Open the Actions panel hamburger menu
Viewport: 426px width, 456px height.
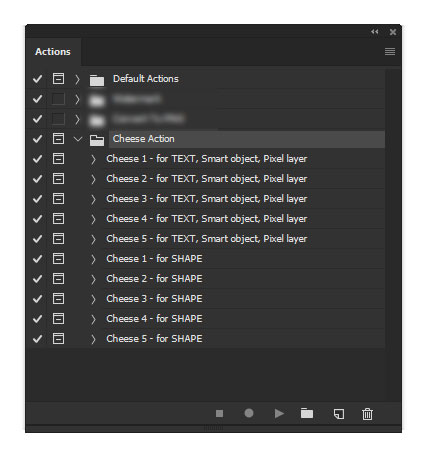tap(390, 52)
